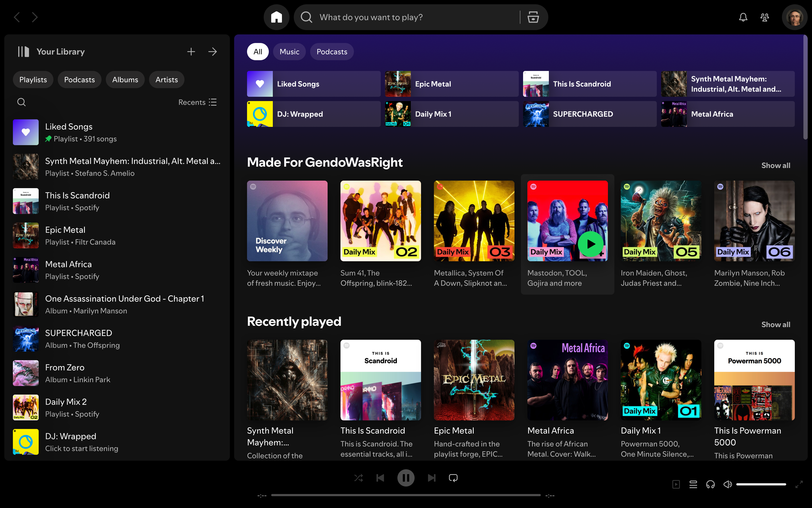The height and width of the screenshot is (508, 812).
Task: Open From Zero album by Linkin Park
Action: tap(117, 373)
